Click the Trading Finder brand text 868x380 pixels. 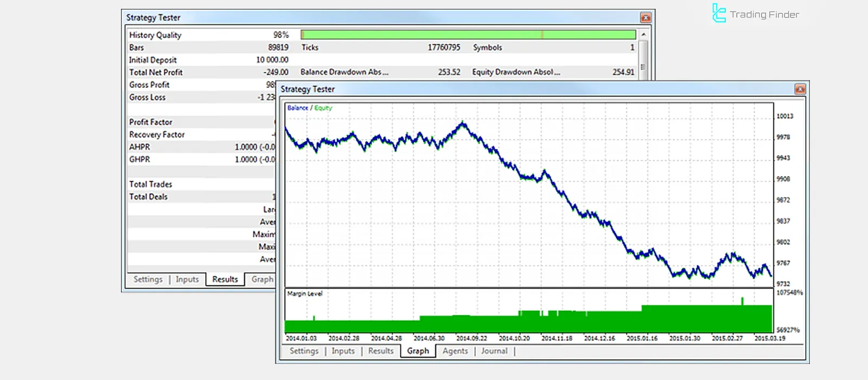764,15
